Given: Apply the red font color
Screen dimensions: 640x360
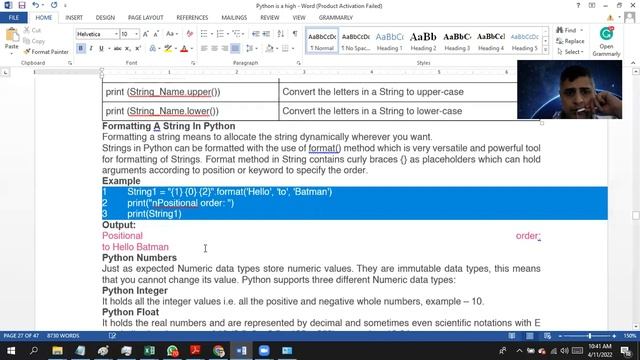Looking at the screenshot, I should point(184,49).
